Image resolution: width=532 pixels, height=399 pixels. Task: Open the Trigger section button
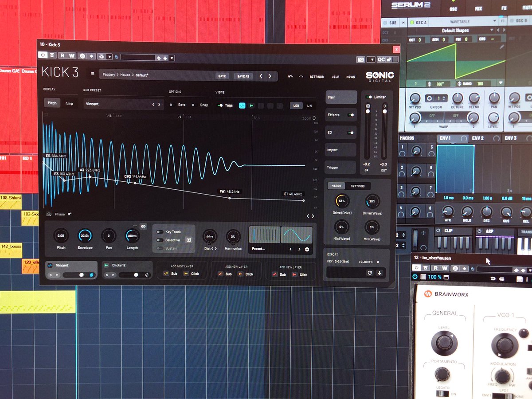click(x=341, y=168)
